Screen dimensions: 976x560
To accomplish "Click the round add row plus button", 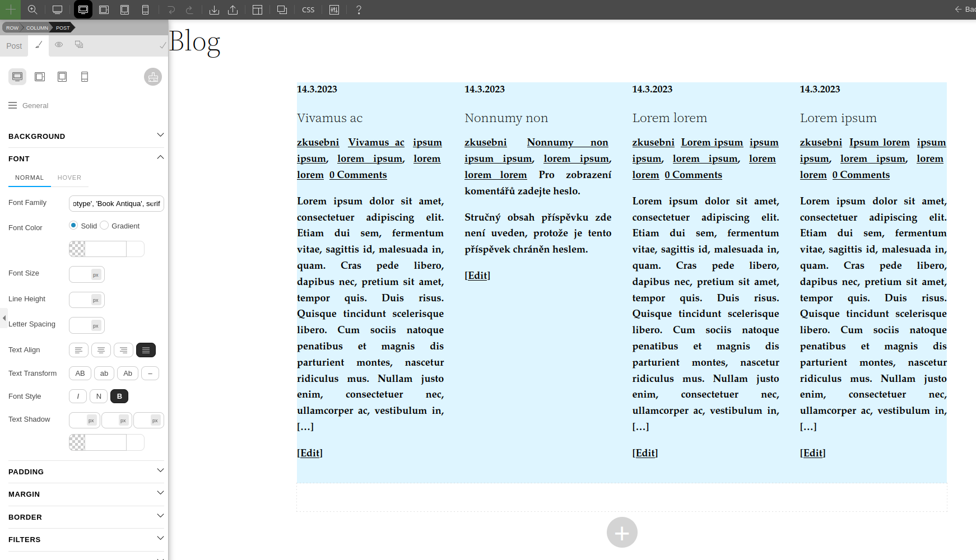I will click(622, 533).
